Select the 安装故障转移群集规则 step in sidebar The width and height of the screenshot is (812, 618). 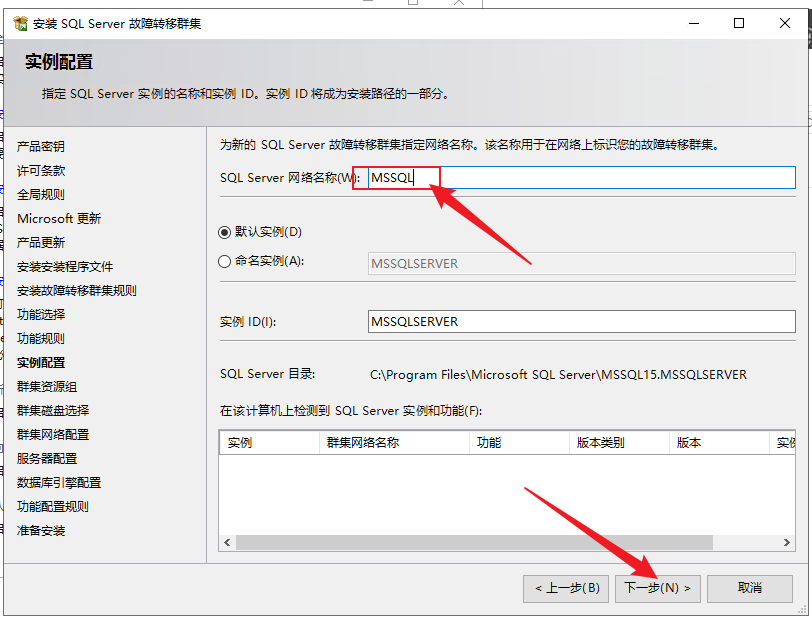[77, 291]
